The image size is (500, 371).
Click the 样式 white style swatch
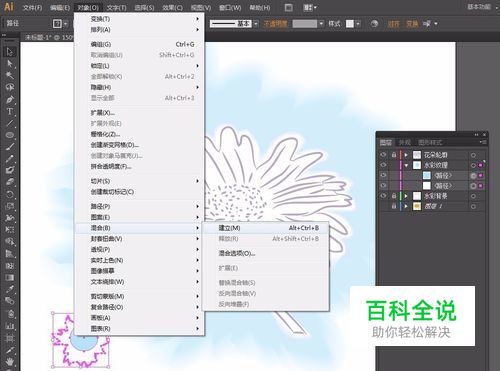click(350, 24)
